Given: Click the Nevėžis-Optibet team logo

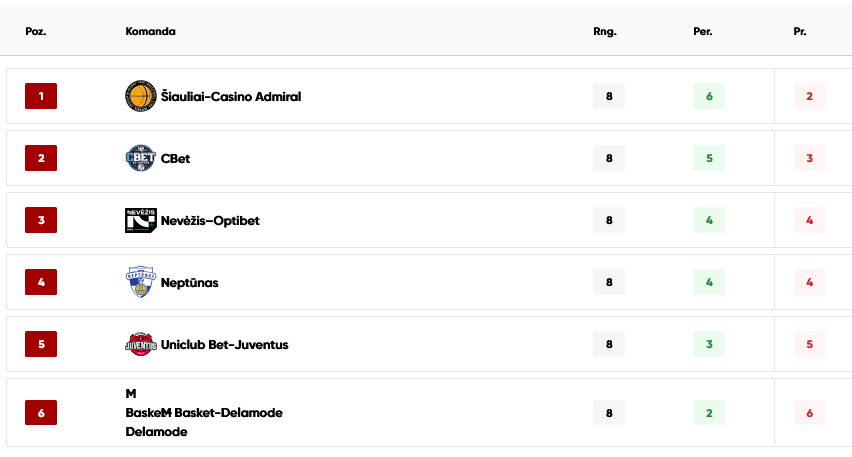Looking at the screenshot, I should tap(141, 220).
